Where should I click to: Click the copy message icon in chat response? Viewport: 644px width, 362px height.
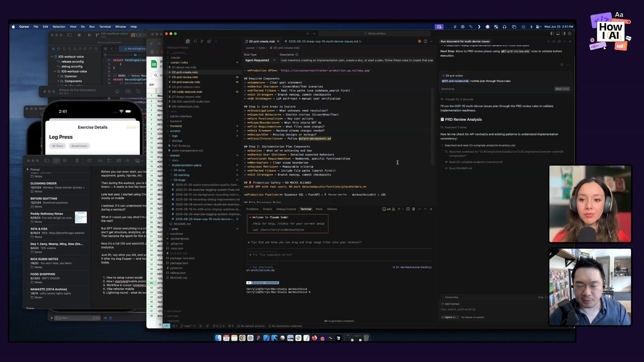tap(562, 65)
